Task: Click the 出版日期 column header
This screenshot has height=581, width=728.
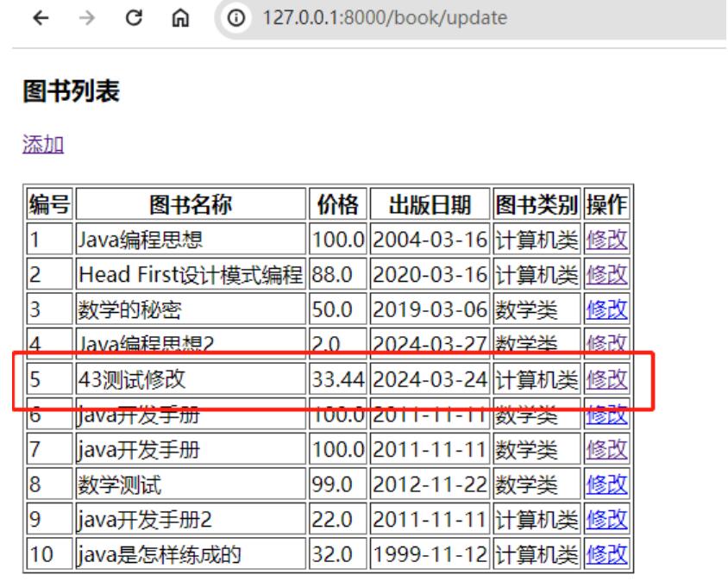Action: click(429, 205)
